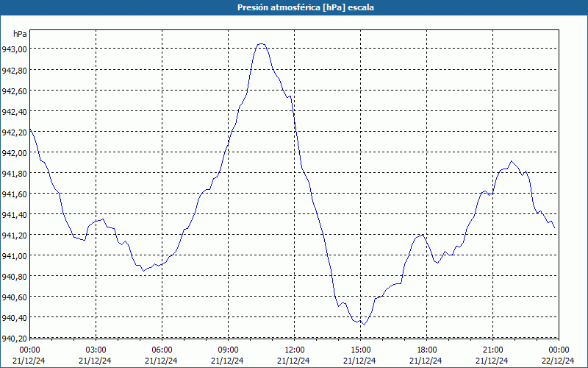Viewport: 588px width, 368px height.
Task: Select the 941,00 y-axis value
Action: point(14,256)
